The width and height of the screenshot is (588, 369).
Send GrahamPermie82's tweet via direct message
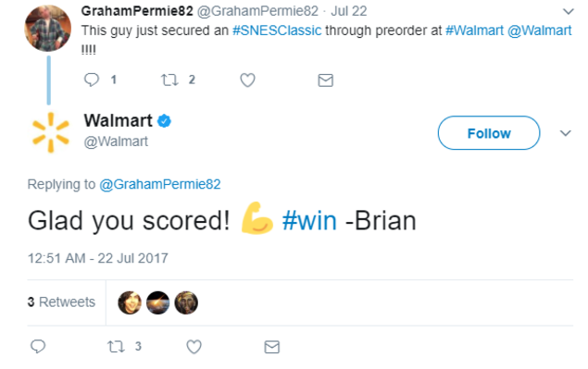click(325, 80)
